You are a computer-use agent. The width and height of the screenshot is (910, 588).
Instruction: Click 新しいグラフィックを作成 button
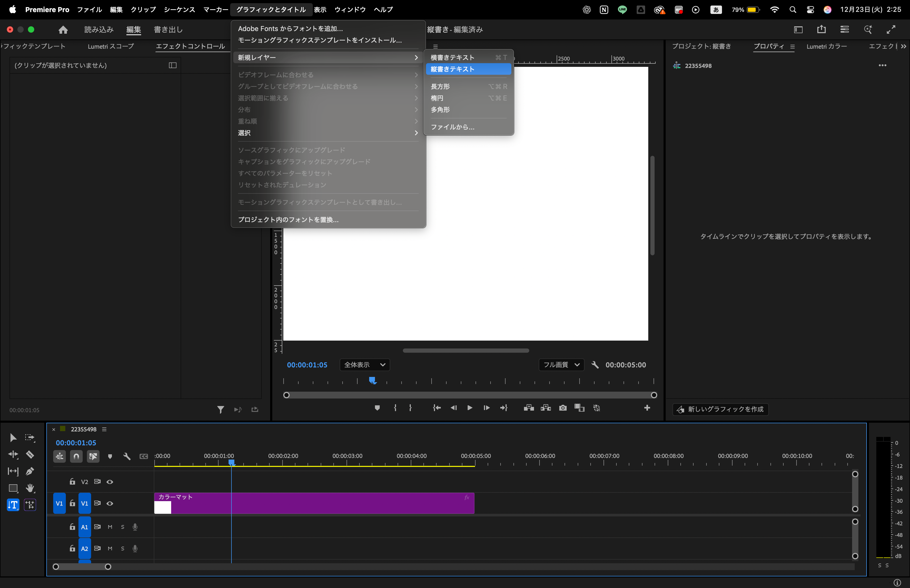tap(721, 409)
